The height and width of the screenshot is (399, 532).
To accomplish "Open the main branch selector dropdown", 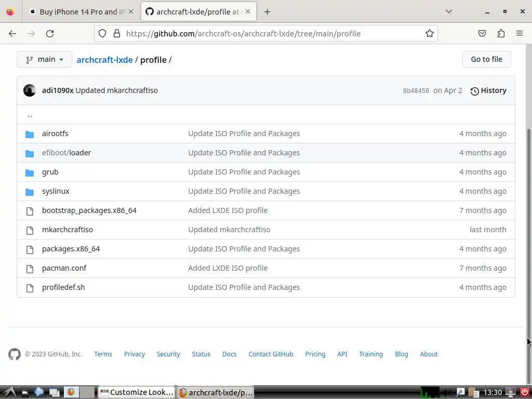I will point(45,59).
